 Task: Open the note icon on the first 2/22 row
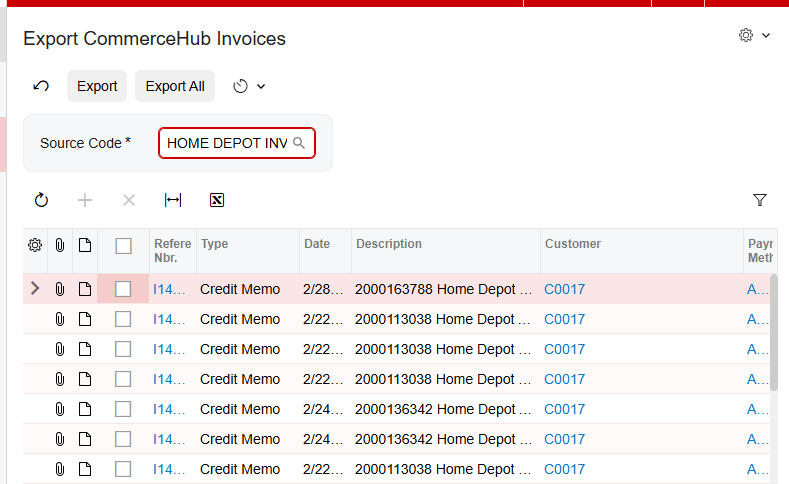coord(85,319)
